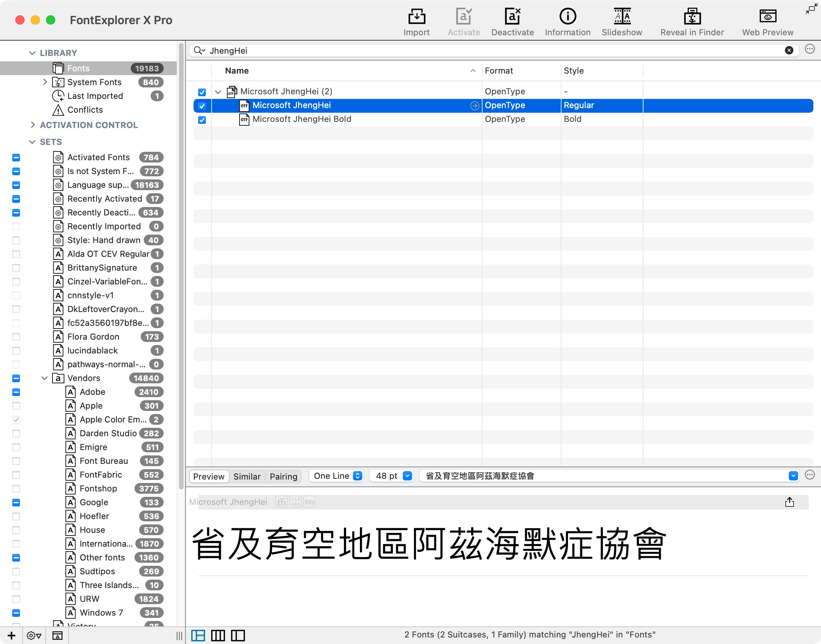Click the go-to arrow on Microsoft JhengHei row
821x644 pixels.
tap(475, 106)
